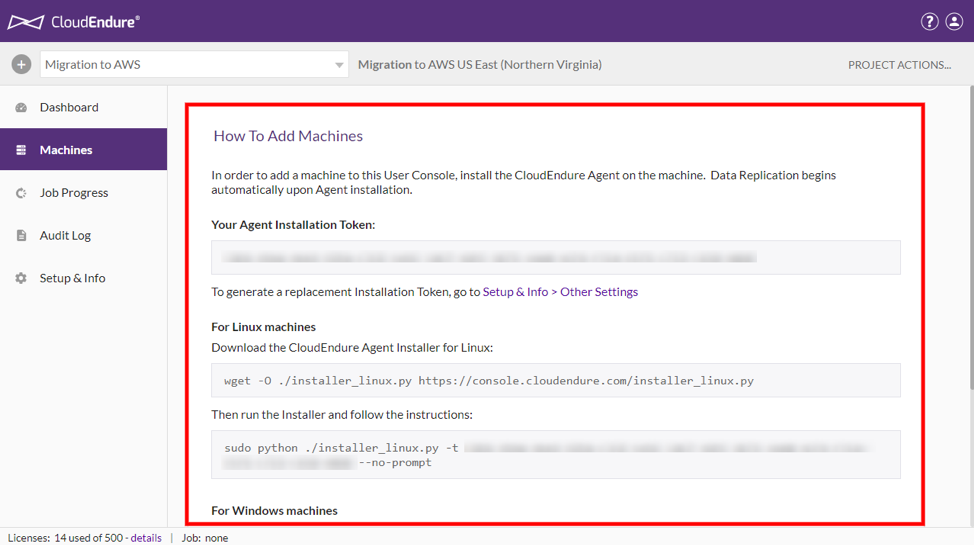The height and width of the screenshot is (545, 974).
Task: Click the 'For Windows machines' heading
Action: coord(275,511)
